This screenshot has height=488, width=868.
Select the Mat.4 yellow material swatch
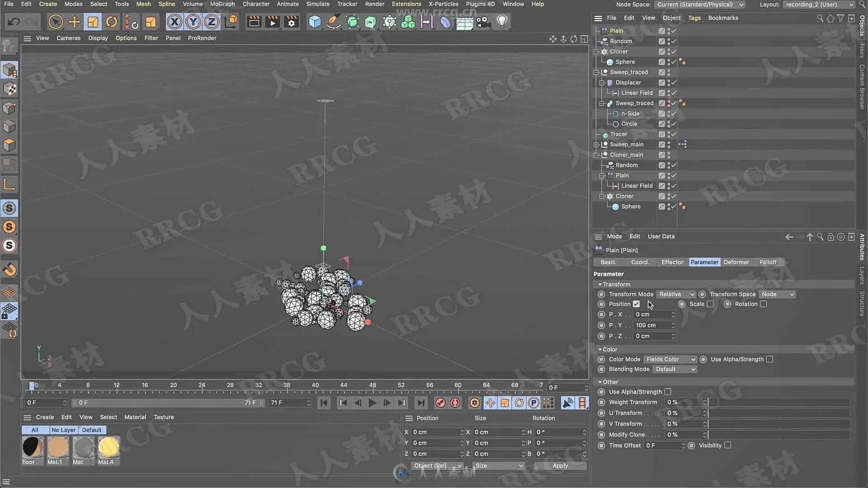[x=108, y=447]
